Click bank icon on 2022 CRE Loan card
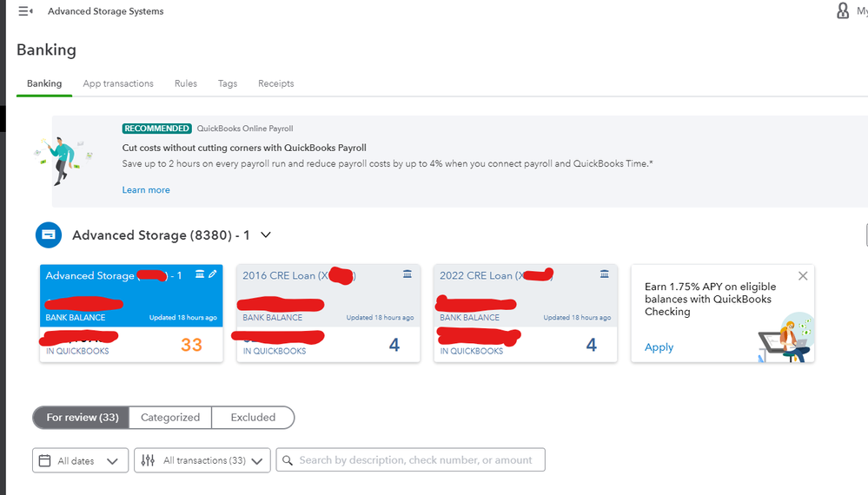 tap(605, 274)
